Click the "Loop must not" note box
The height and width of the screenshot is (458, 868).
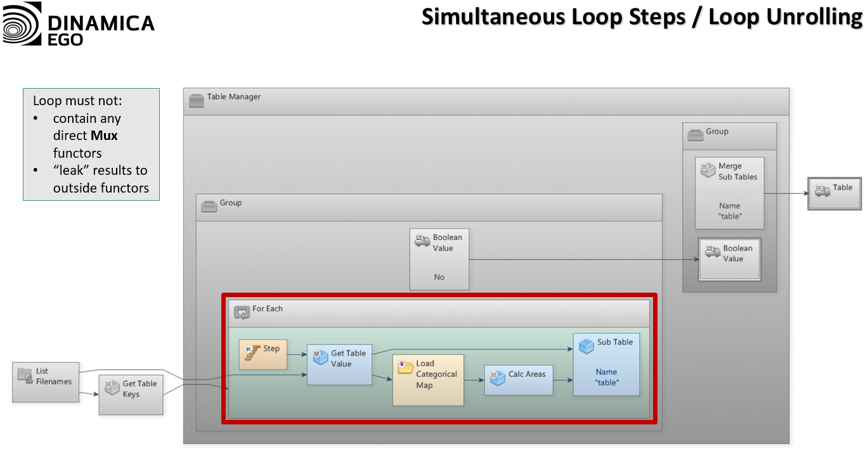(91, 144)
